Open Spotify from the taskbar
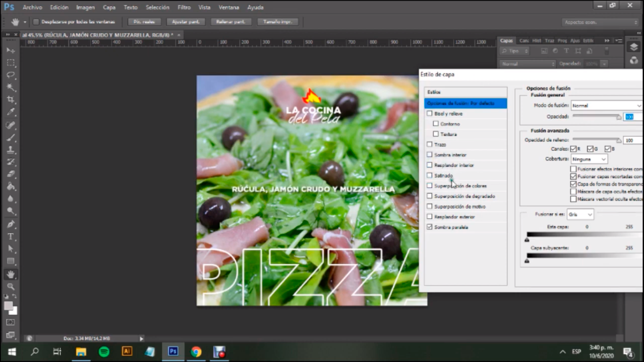 (104, 352)
